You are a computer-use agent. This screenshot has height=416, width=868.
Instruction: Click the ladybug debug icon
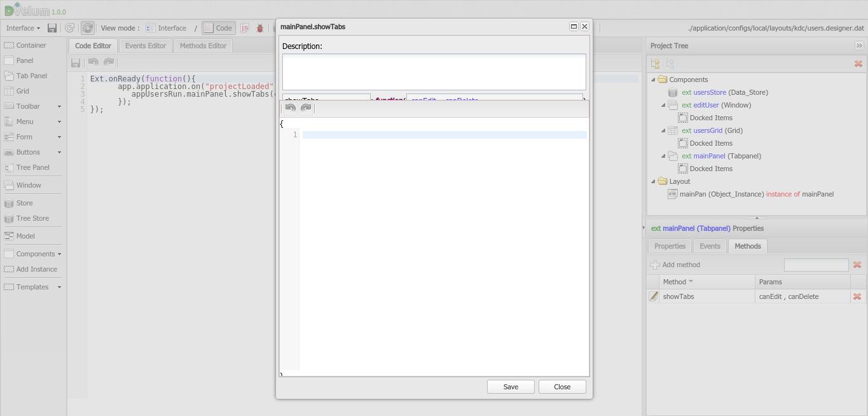pyautogui.click(x=260, y=28)
